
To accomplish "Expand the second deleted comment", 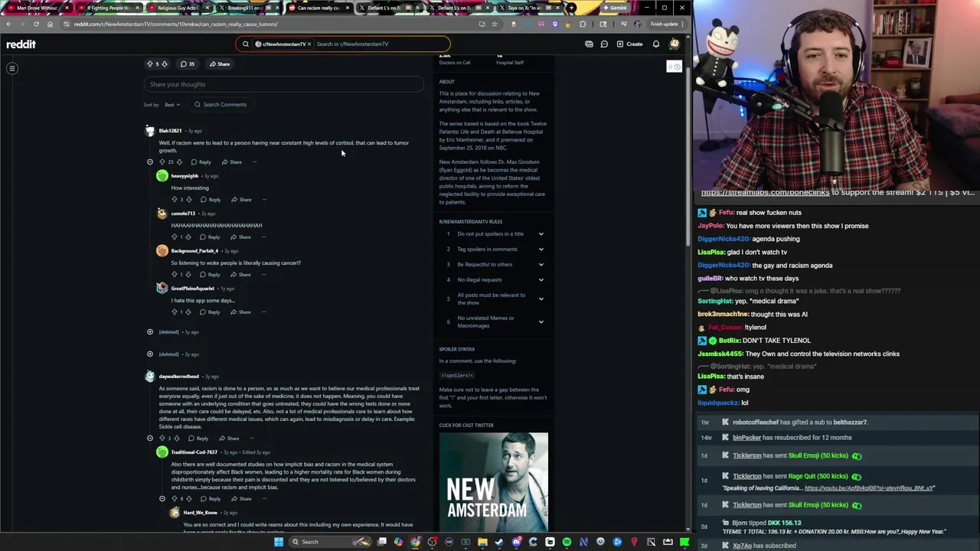I will point(150,354).
